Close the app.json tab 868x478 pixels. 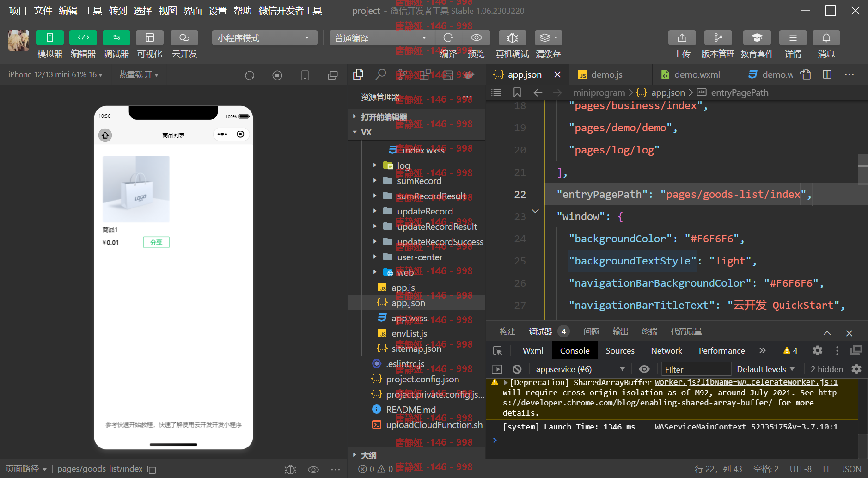point(557,74)
